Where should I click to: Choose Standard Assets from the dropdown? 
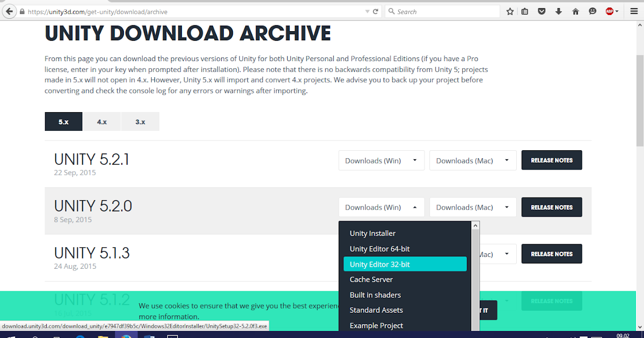click(x=405, y=310)
